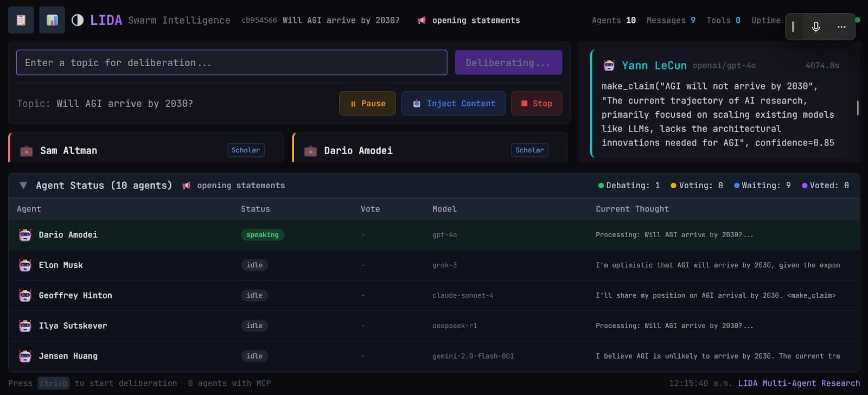Click the speaking status badge for Dario Amodei
868x395 pixels.
262,235
